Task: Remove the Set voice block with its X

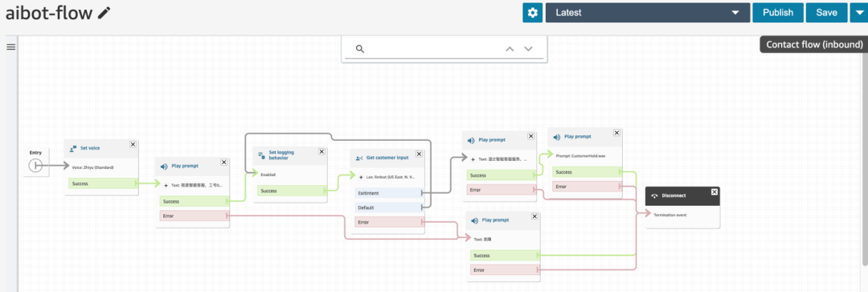Action: click(x=133, y=144)
